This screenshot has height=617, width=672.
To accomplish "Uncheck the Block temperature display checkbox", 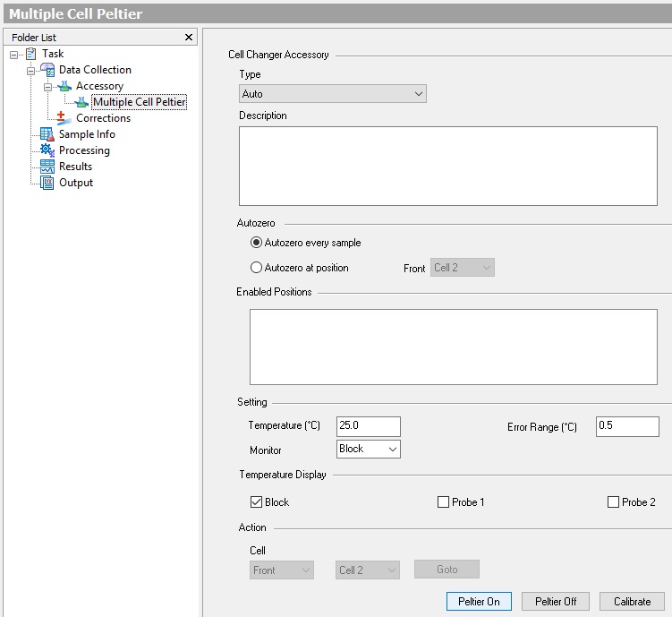I will click(x=256, y=502).
